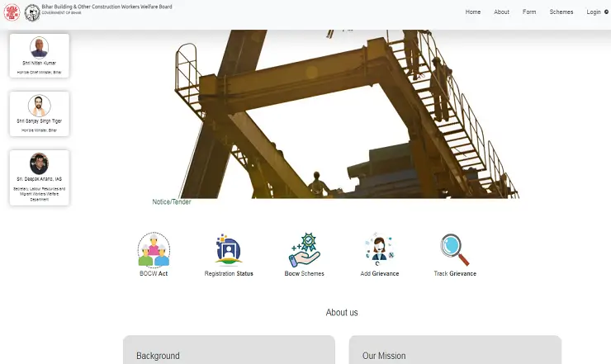Expand the Form menu in navbar
Screen dimensions: 611x364
tap(529, 12)
